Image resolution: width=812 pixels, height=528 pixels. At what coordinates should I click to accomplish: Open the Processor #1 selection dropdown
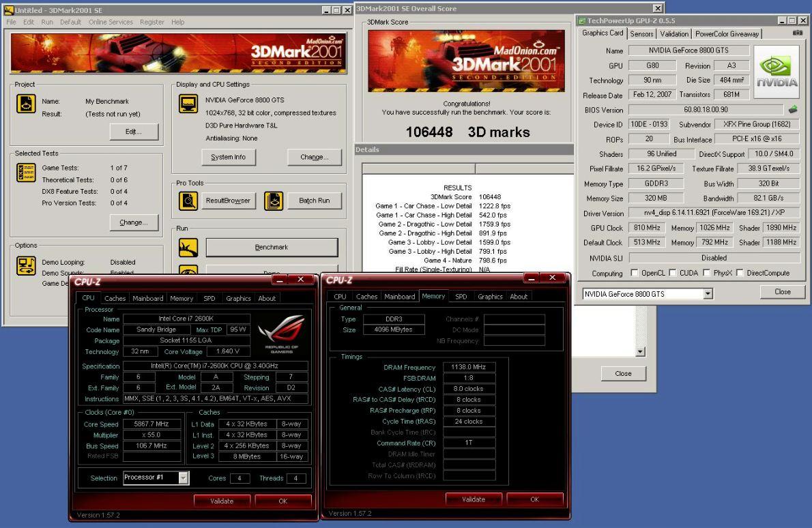[184, 478]
